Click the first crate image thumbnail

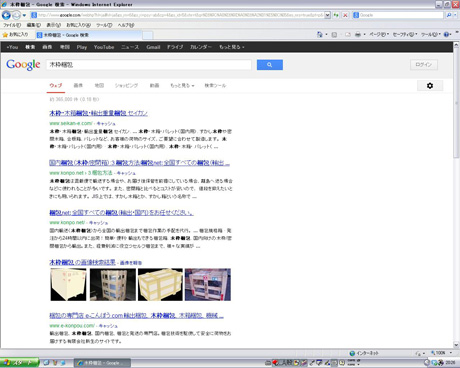[x=68, y=285]
